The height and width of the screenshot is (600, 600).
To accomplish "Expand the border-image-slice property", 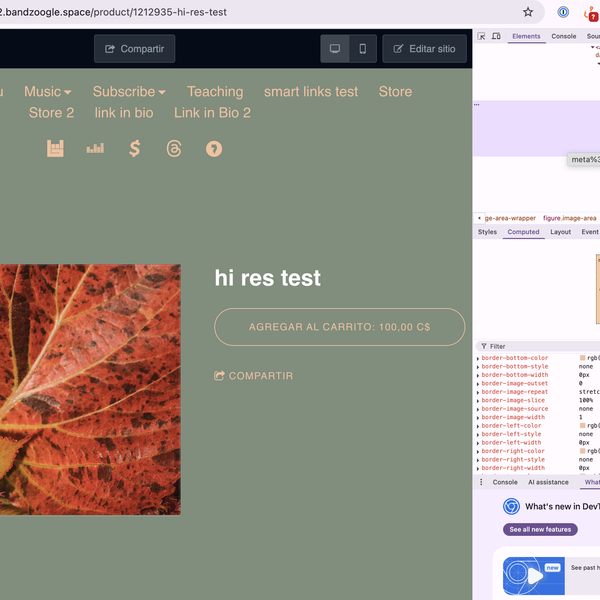I will pos(478,401).
